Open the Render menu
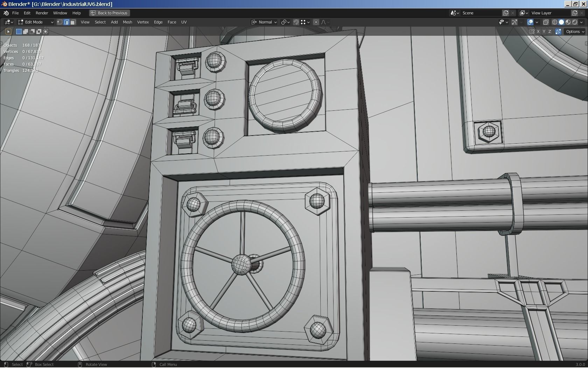 (42, 13)
